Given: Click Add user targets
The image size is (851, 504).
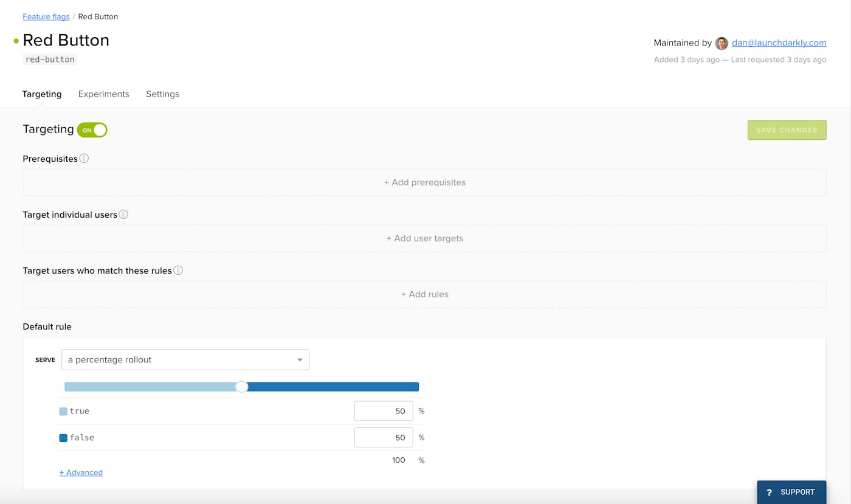Looking at the screenshot, I should (x=424, y=238).
